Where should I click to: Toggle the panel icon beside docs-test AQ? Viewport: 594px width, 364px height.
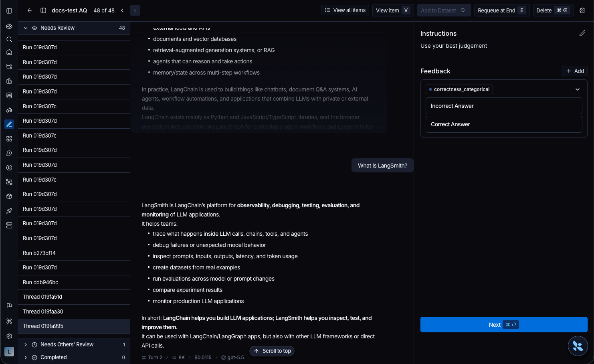[43, 10]
